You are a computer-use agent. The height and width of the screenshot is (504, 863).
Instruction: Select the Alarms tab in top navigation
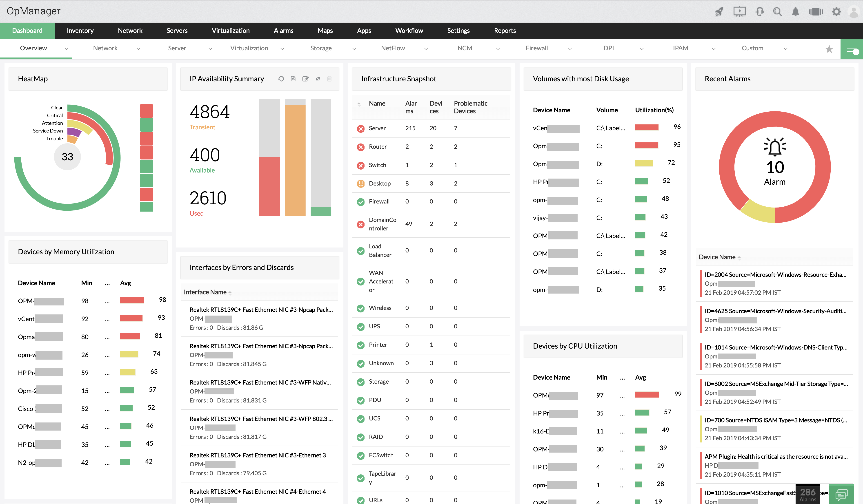283,30
